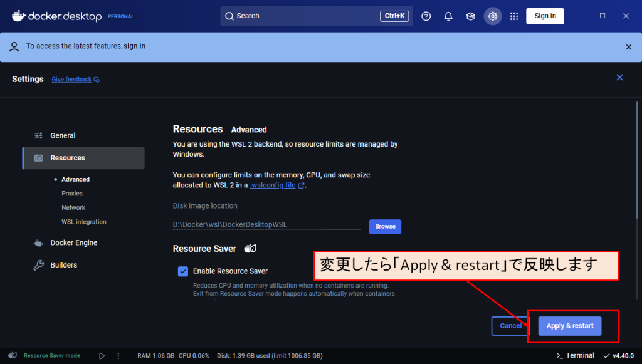This screenshot has width=642, height=364.
Task: Click the CPU 0.06% status text
Action: tap(194, 356)
